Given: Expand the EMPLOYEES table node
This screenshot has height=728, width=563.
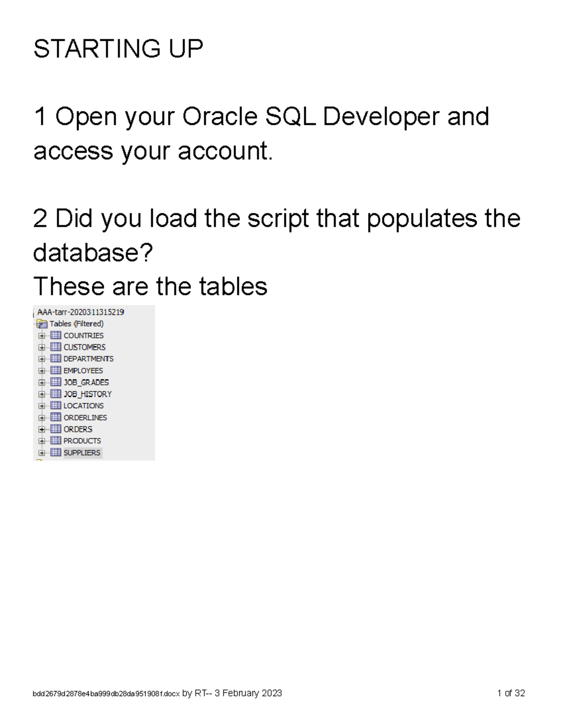Looking at the screenshot, I should coord(42,371).
